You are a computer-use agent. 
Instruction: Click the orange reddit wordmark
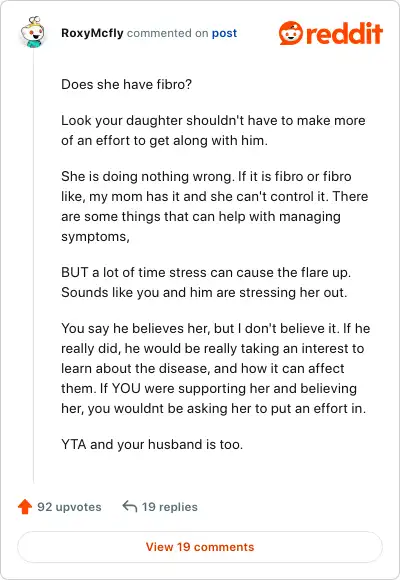click(344, 33)
